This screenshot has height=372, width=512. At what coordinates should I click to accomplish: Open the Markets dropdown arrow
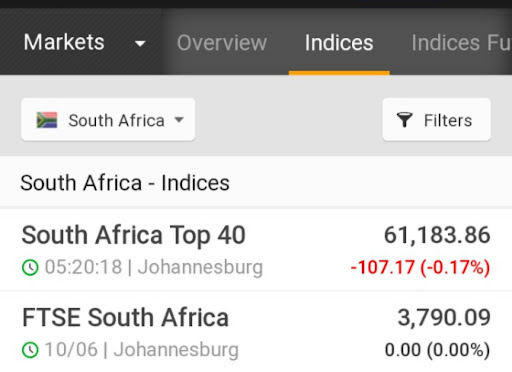click(140, 43)
